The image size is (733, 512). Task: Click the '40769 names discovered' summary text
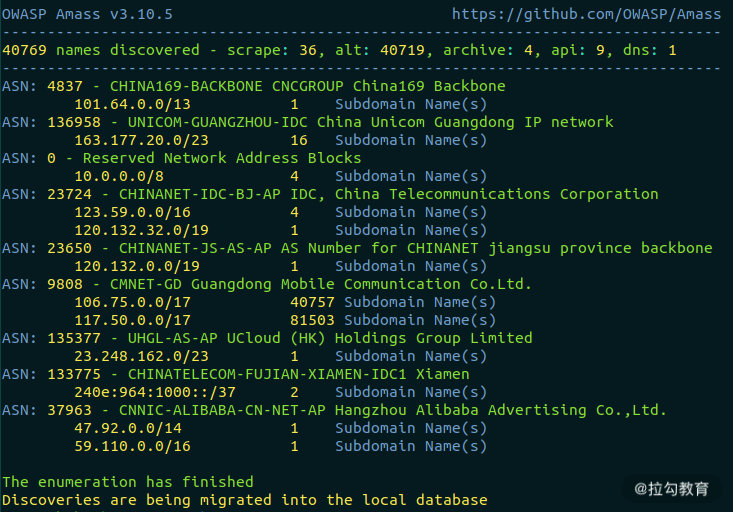click(101, 50)
